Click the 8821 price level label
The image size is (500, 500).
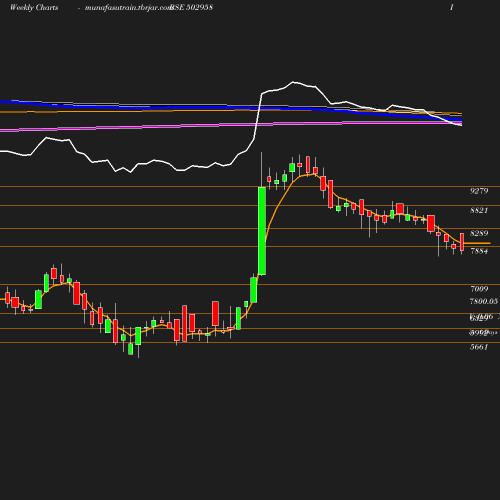(479, 210)
